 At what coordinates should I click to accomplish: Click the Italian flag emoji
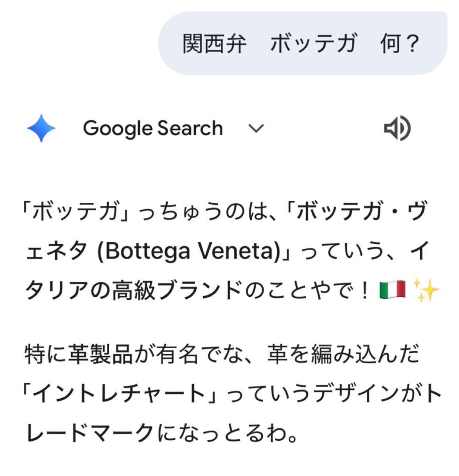coord(392,291)
